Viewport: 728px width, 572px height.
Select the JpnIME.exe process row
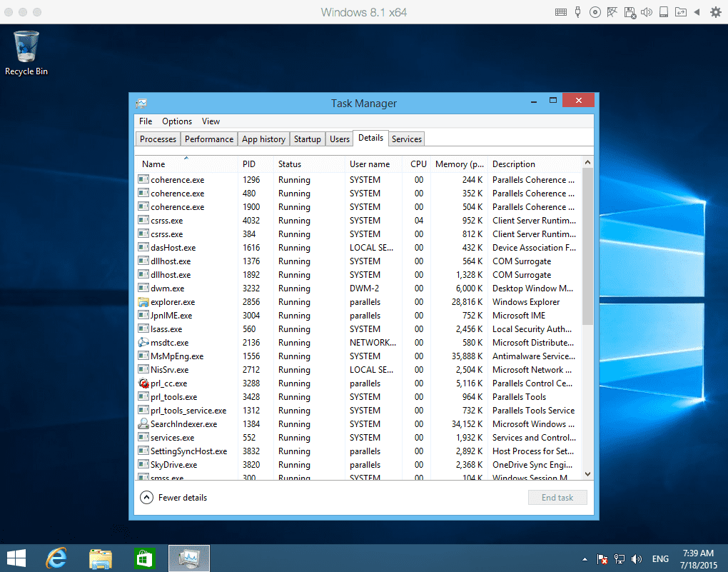point(358,316)
